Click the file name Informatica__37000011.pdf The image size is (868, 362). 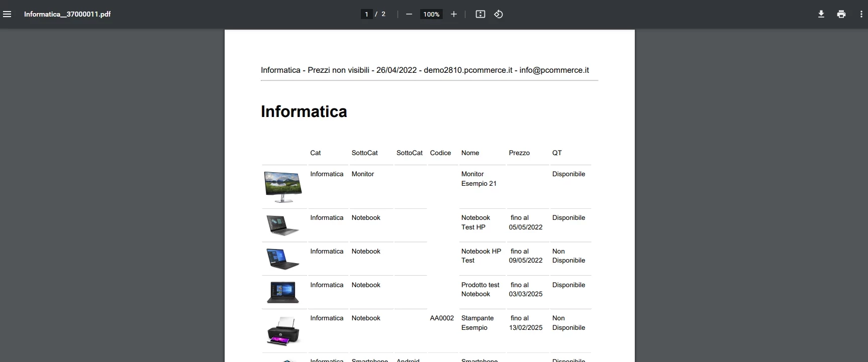[x=67, y=14]
